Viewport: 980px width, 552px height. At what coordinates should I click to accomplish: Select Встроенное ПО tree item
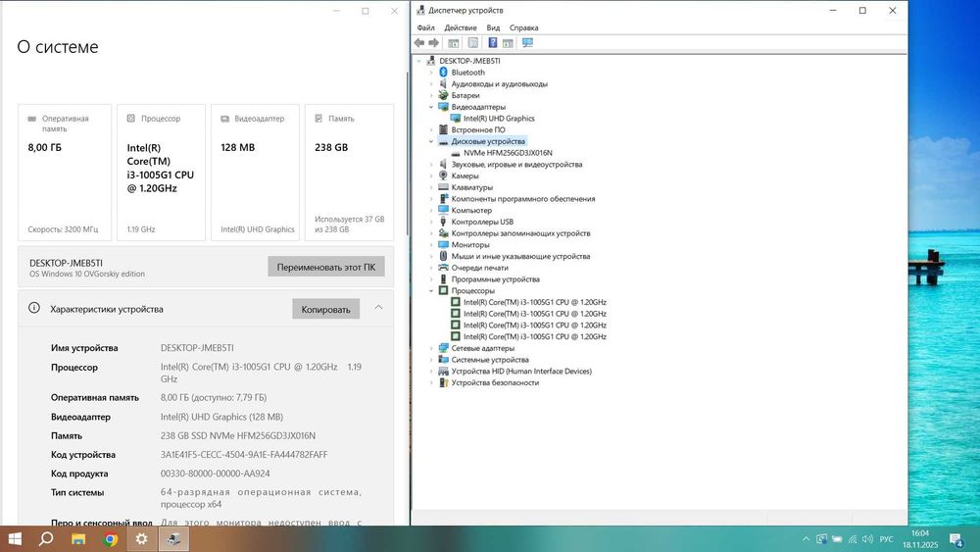point(478,130)
